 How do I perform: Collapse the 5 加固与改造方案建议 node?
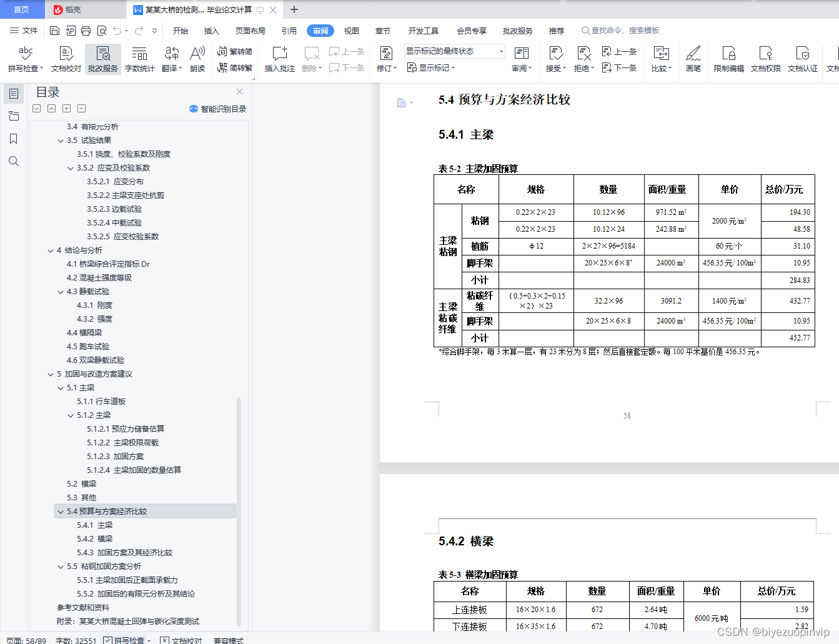[x=51, y=374]
